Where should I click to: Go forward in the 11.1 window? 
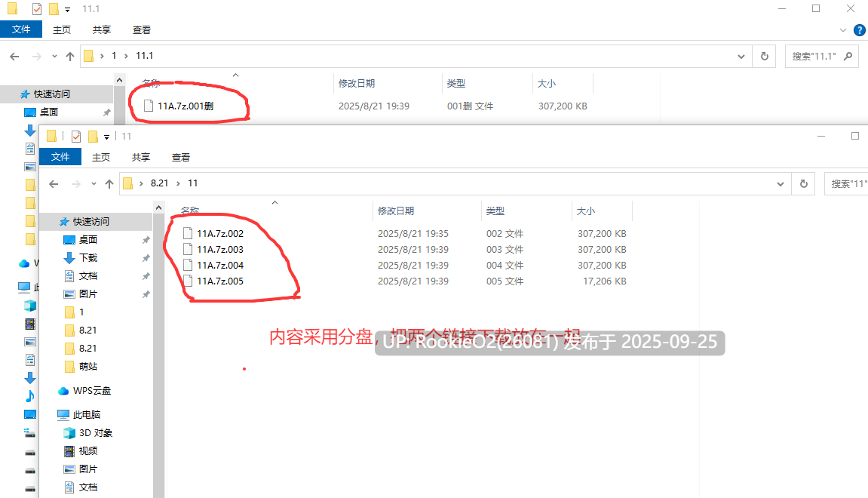36,56
